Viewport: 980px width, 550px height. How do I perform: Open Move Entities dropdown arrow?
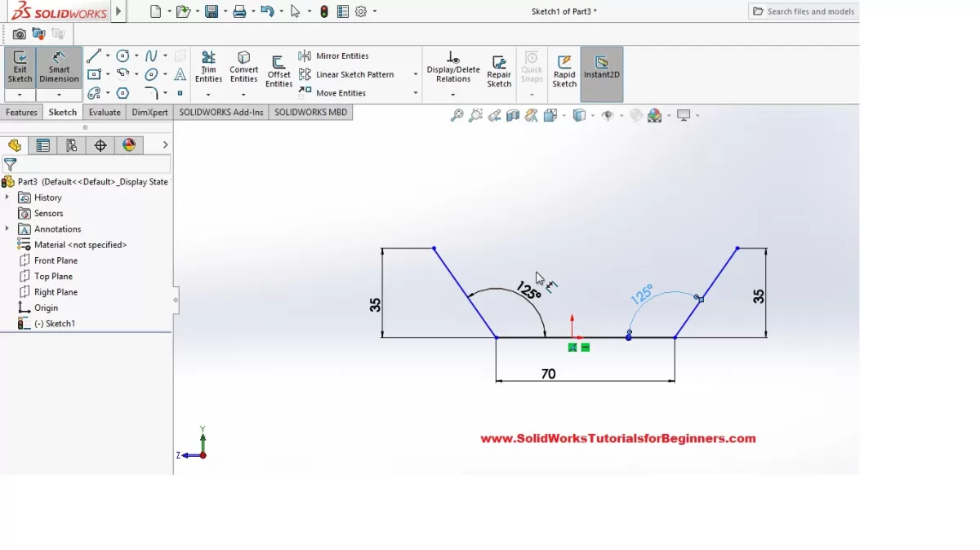click(416, 93)
